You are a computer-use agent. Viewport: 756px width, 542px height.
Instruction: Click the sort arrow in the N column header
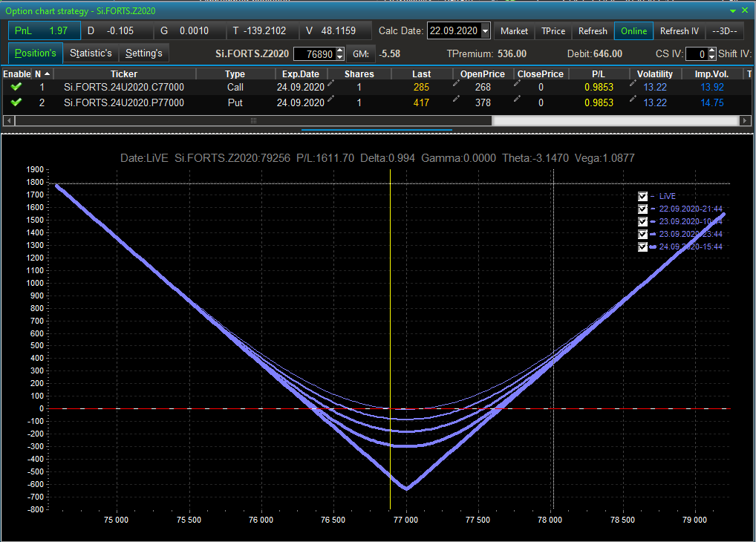click(x=48, y=74)
